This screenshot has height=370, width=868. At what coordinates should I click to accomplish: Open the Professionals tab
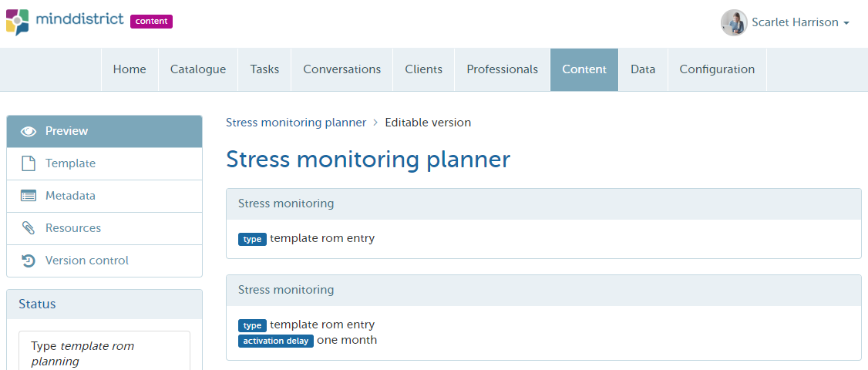[502, 69]
